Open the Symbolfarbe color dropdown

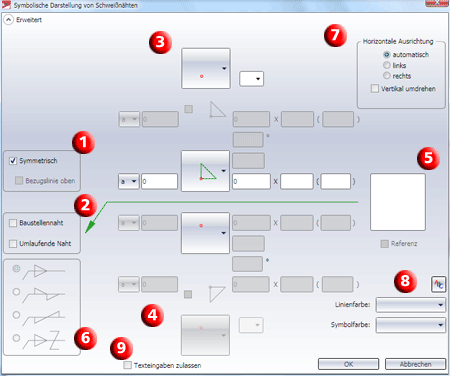tap(411, 325)
